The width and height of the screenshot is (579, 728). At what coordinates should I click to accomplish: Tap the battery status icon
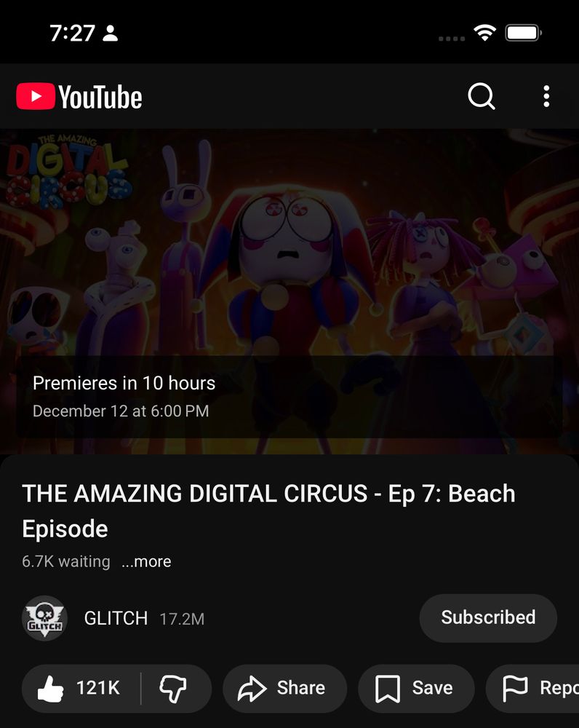pyautogui.click(x=523, y=33)
